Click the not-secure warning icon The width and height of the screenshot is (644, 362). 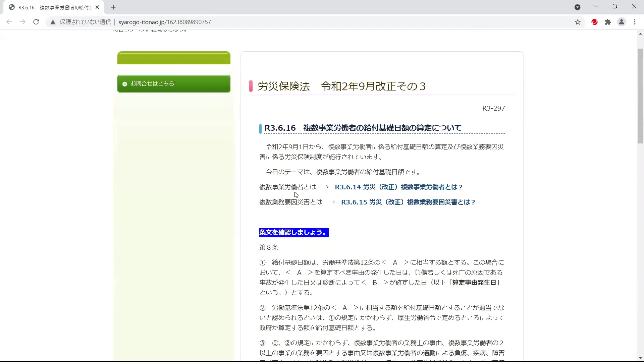[53, 22]
